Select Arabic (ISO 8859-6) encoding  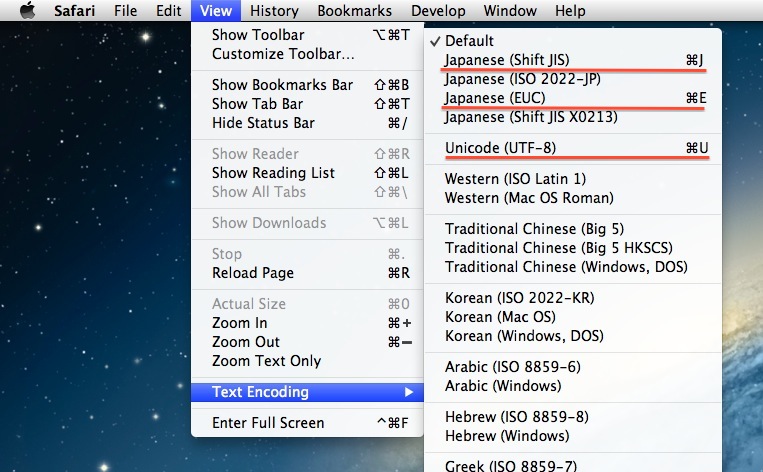tap(573, 367)
